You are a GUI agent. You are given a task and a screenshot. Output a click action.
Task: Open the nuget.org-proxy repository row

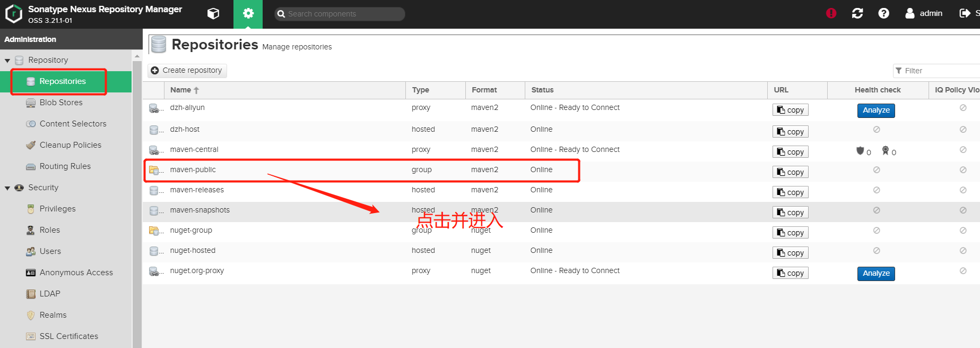point(561,273)
